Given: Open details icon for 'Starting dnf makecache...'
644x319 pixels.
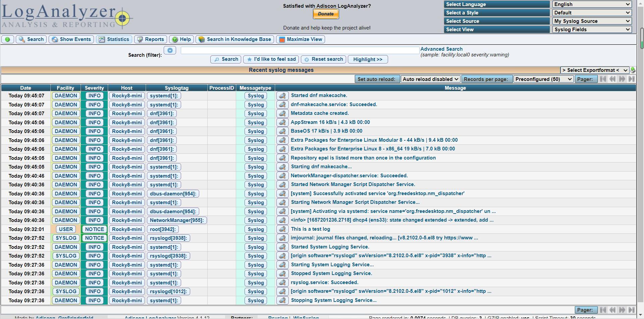Looking at the screenshot, I should point(282,167).
